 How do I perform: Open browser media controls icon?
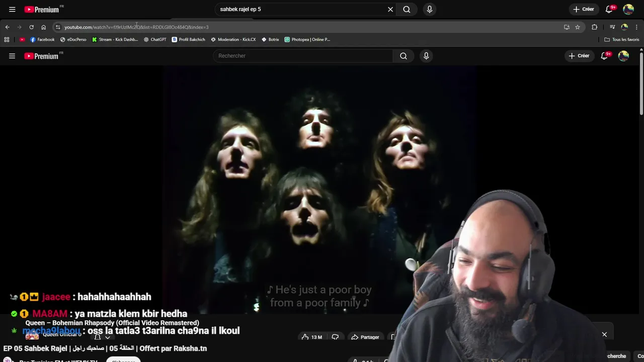pyautogui.click(x=612, y=27)
